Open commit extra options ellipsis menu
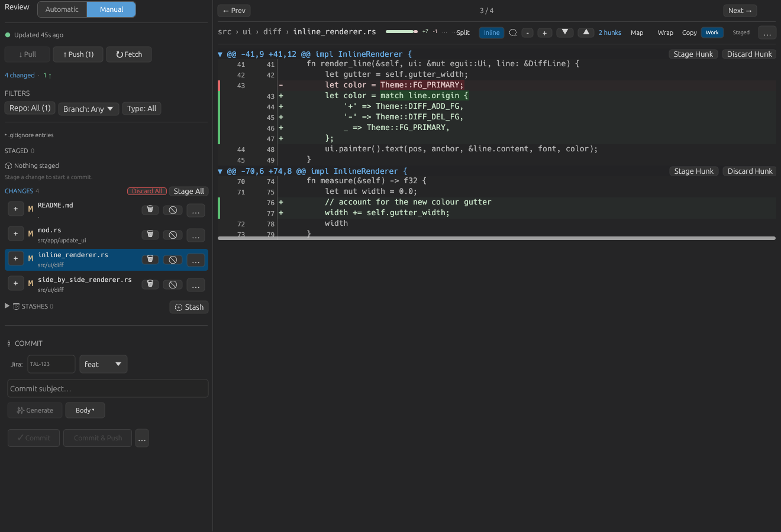The height and width of the screenshot is (532, 781). click(142, 438)
